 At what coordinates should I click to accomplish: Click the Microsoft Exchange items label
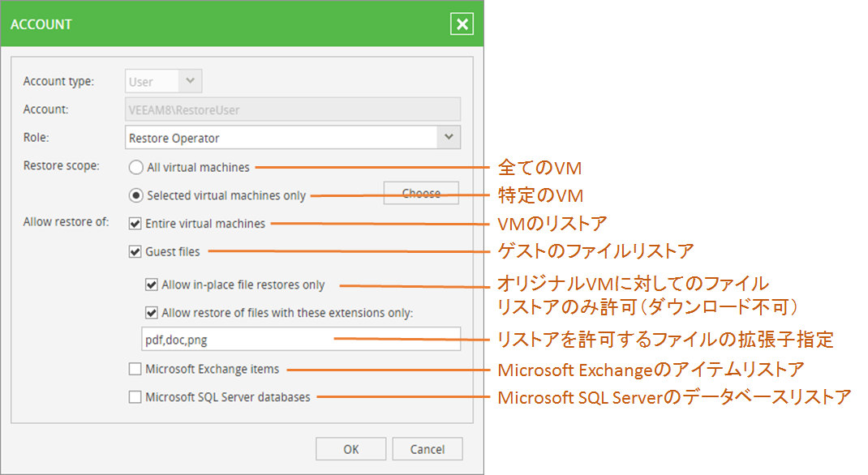(212, 369)
